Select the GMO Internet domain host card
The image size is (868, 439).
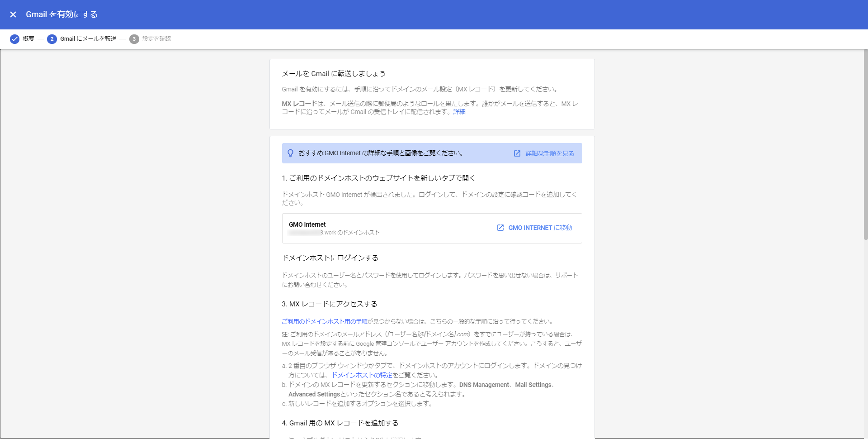(x=432, y=228)
